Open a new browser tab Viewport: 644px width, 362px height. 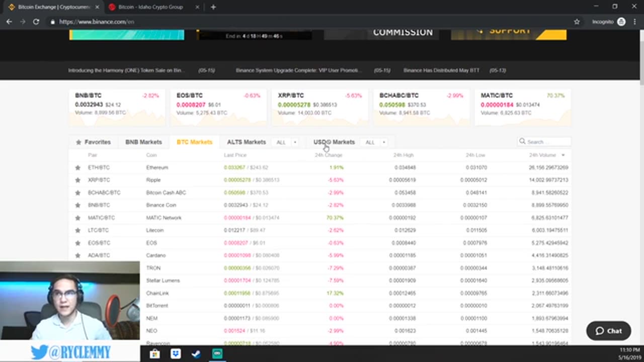pos(213,7)
